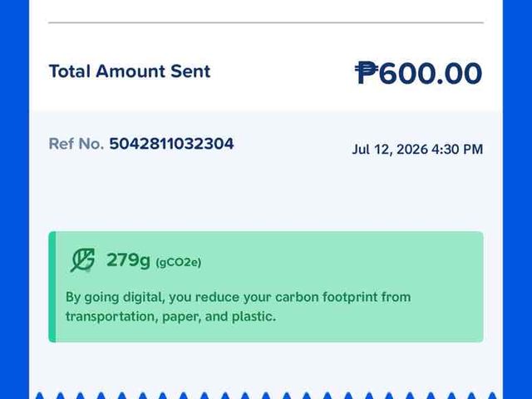Click the zigzag torn edge of receipt
This screenshot has width=532, height=399.
266,396
